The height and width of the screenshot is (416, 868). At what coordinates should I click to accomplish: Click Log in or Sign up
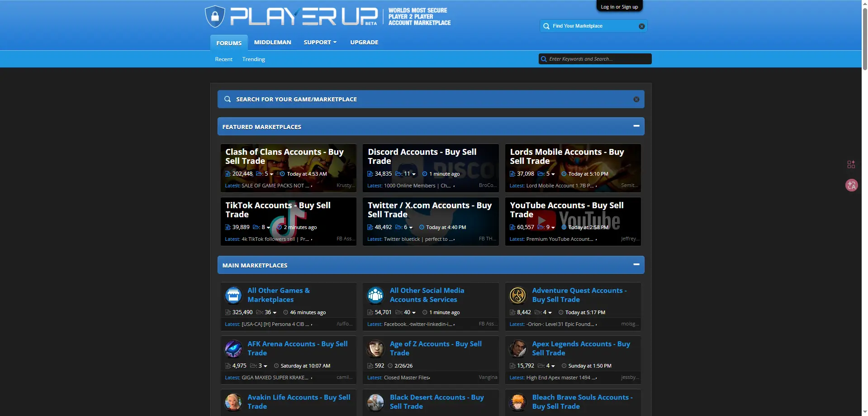point(619,7)
